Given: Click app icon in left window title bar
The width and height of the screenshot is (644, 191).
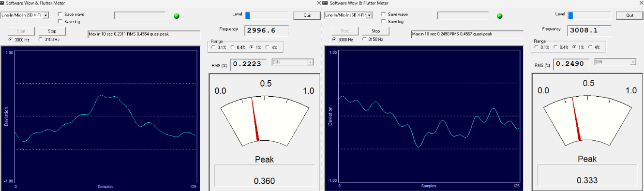Looking at the screenshot, I should coord(2,2).
